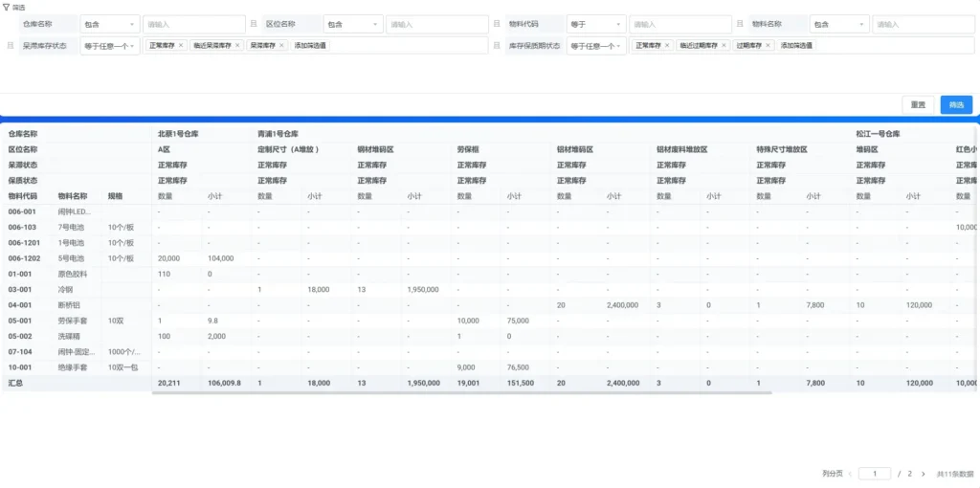Image resolution: width=980 pixels, height=488 pixels.
Task: Click the 仓库名称 text input field
Action: pos(193,24)
